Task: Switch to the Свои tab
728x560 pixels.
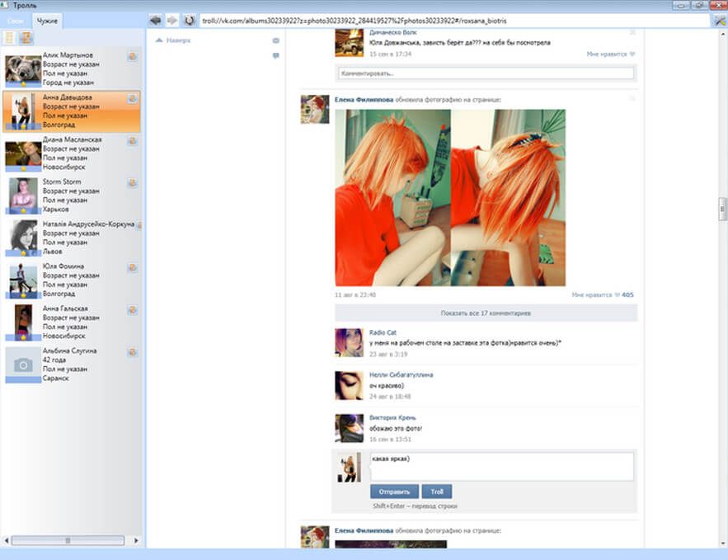Action: click(16, 21)
